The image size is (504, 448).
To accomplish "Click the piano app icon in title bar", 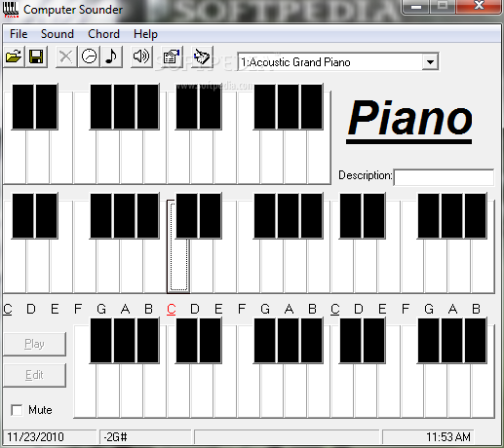I will [x=11, y=10].
